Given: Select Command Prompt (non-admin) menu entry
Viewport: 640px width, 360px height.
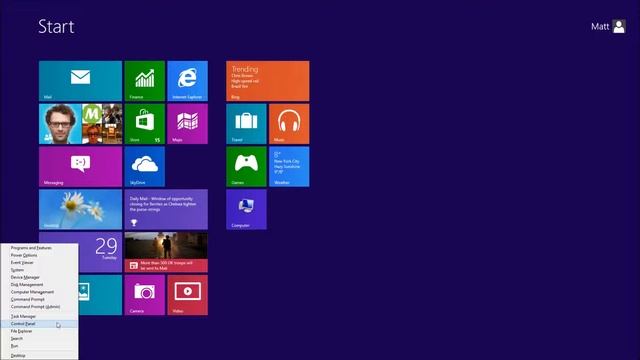Looking at the screenshot, I should click(39, 299).
